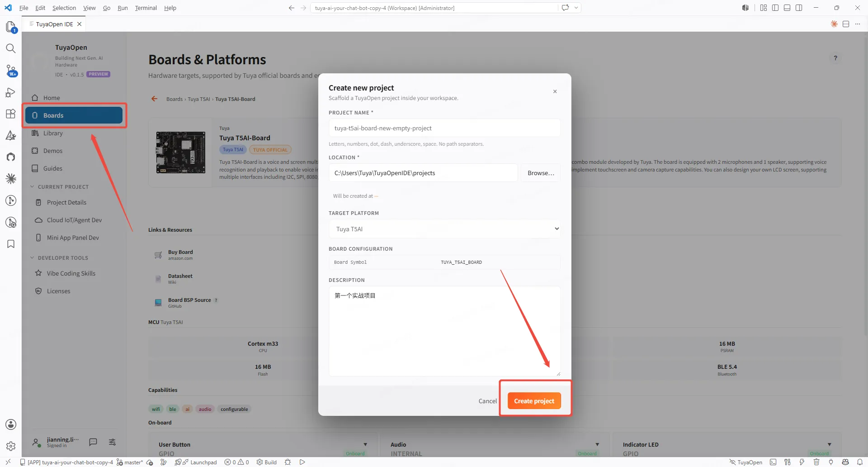Open the File menu

(x=24, y=8)
